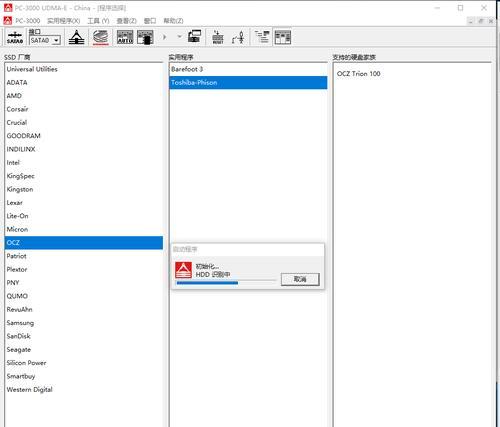Select Intel in SSD vendor list
The height and width of the screenshot is (427, 500).
pos(84,163)
